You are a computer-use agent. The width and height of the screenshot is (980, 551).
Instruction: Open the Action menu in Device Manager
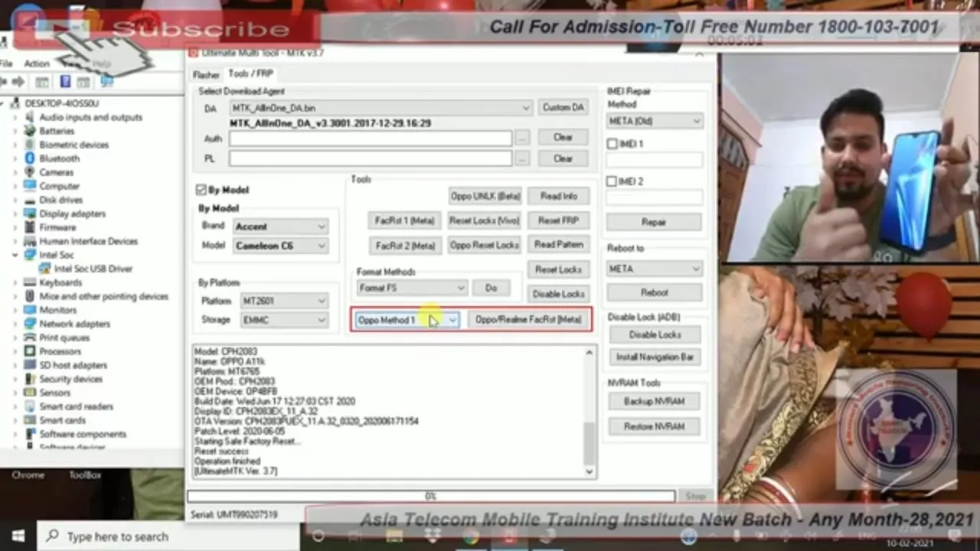(37, 64)
